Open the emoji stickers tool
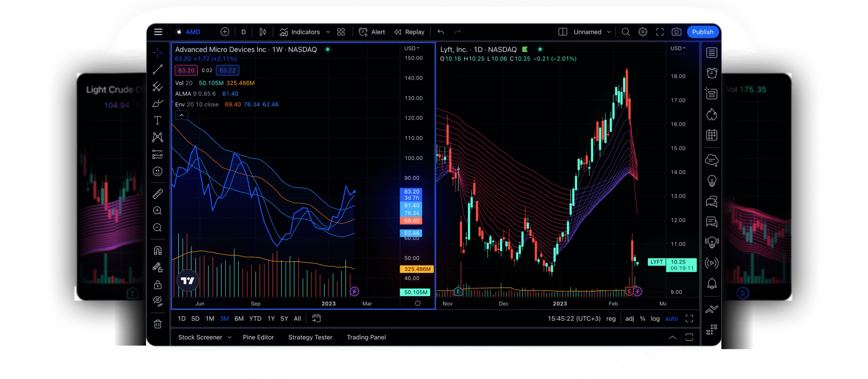 pos(158,171)
